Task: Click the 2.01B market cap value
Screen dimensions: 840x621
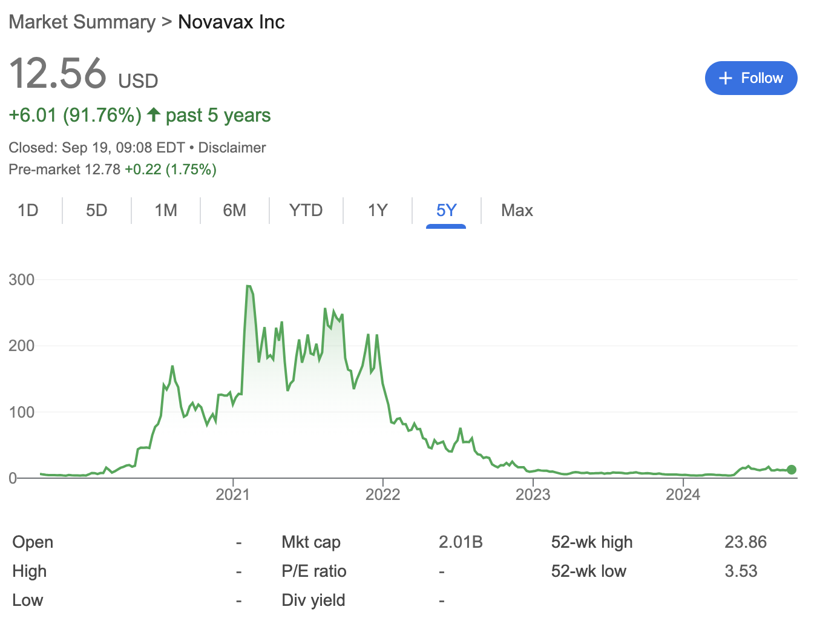Action: coord(461,542)
